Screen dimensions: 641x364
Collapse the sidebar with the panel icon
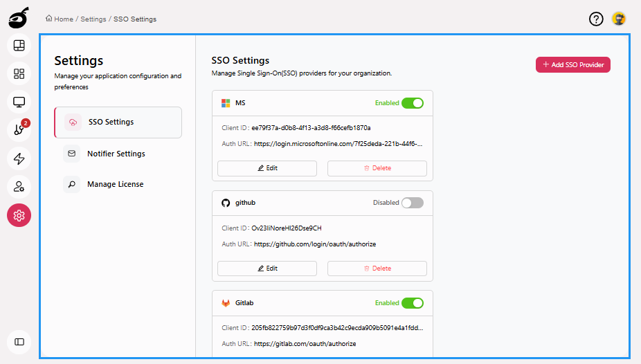[x=19, y=342]
